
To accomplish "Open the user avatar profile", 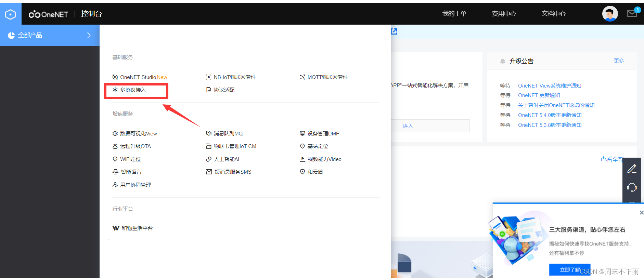I will (x=610, y=14).
